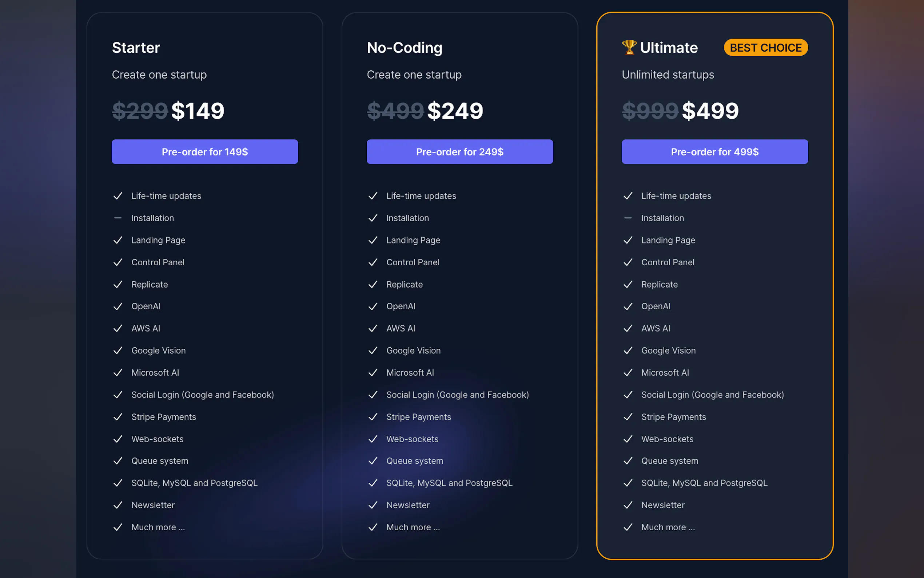Click the strikethrough $999 price
924x578 pixels.
(650, 111)
